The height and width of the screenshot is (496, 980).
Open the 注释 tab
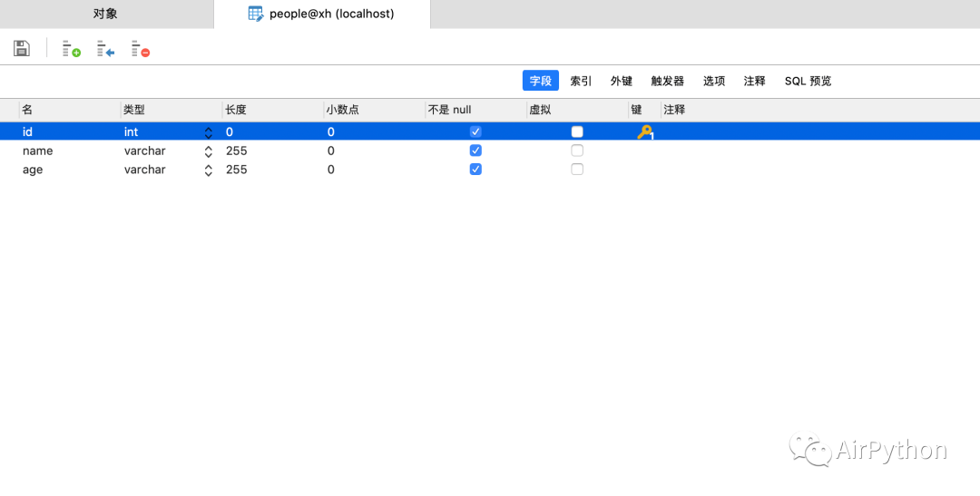click(754, 81)
